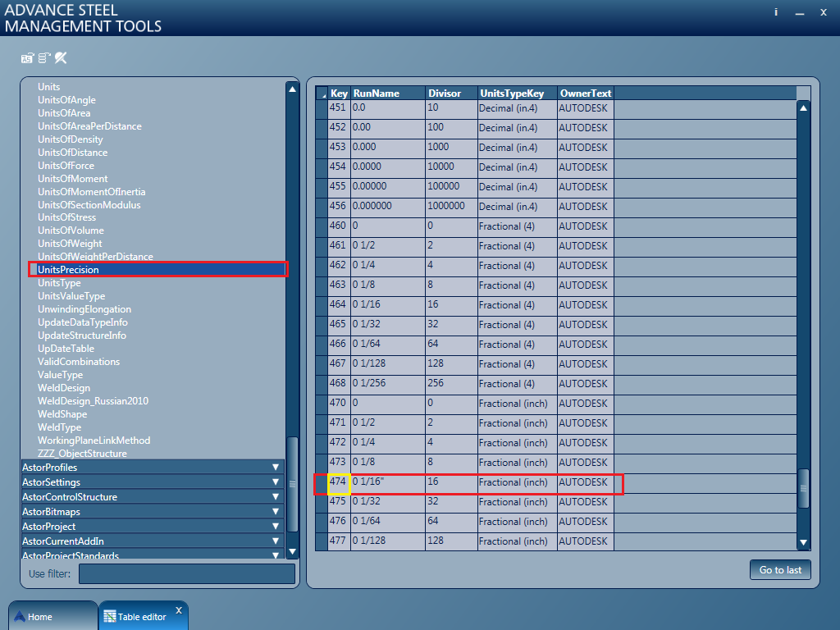Select the UnitsValueType table

pyautogui.click(x=71, y=295)
